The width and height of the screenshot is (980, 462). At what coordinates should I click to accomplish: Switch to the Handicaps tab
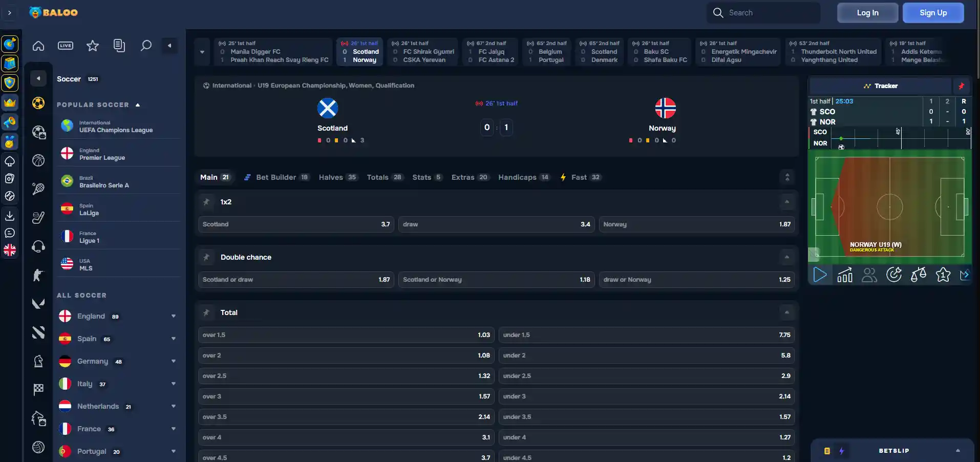(524, 177)
